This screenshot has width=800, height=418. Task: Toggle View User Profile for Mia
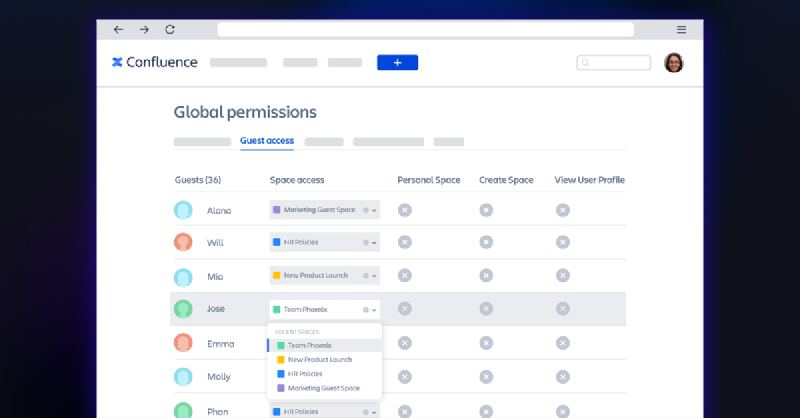[x=563, y=276]
